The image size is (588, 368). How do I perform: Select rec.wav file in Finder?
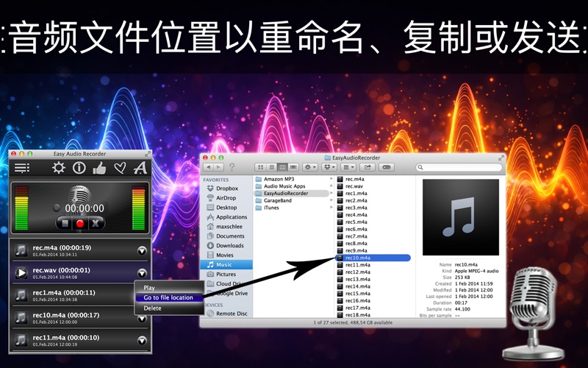tap(354, 186)
